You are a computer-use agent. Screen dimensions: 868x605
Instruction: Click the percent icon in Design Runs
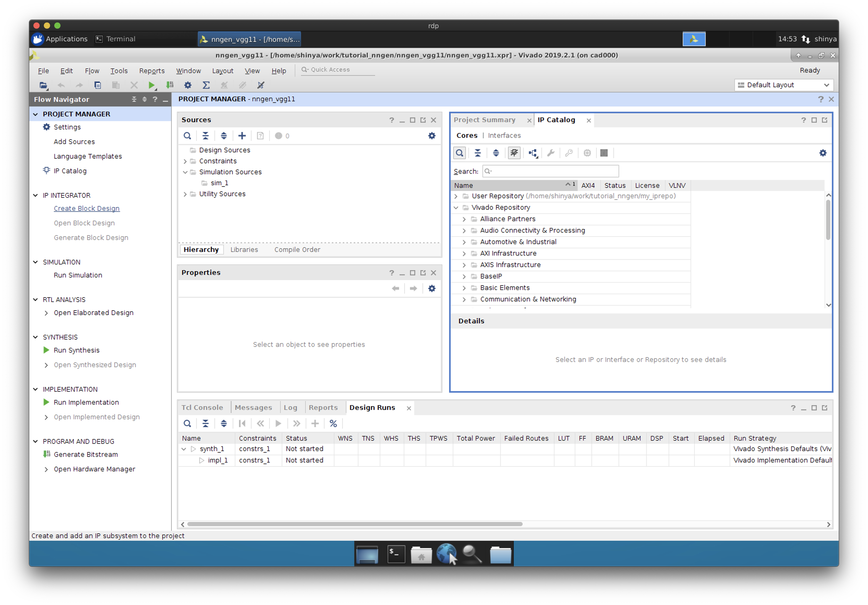[333, 423]
